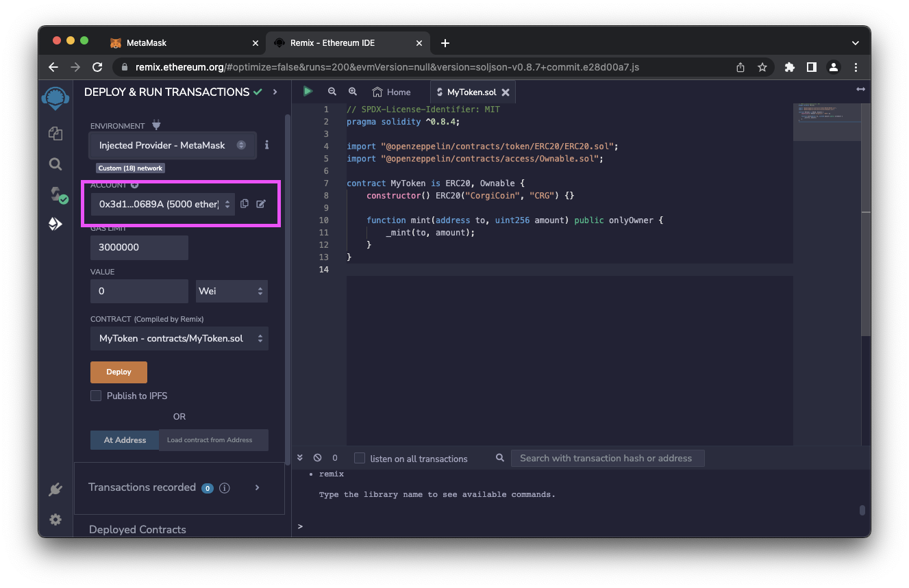Open the browser Extensions puzzle icon
Screen dimensions: 909x588
[x=790, y=67]
